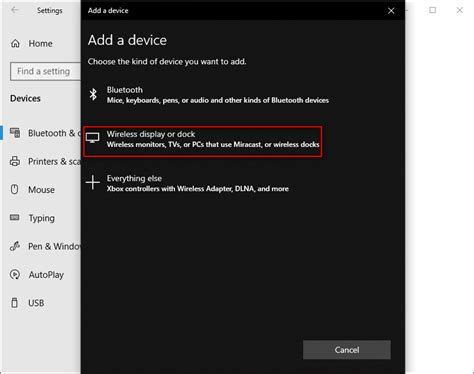
Task: Open USB settings page
Action: (x=27, y=303)
